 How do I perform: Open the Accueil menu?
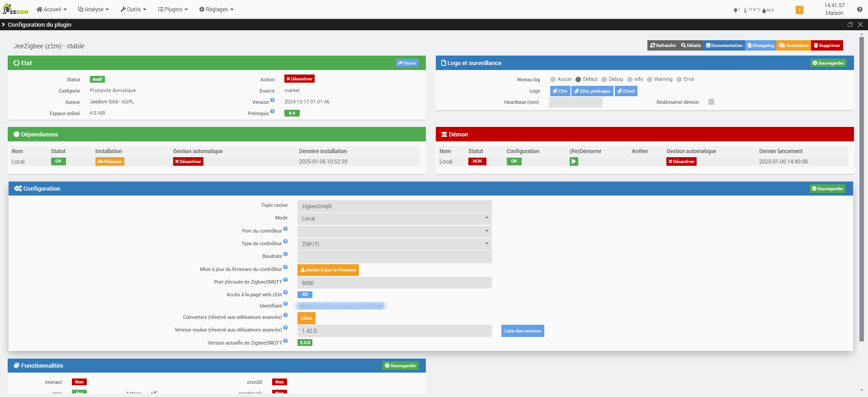[52, 9]
